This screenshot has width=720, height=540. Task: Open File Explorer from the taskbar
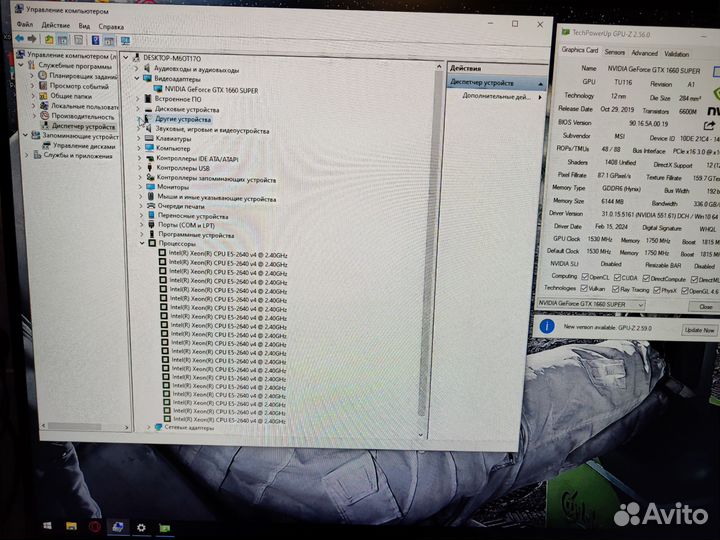71,526
